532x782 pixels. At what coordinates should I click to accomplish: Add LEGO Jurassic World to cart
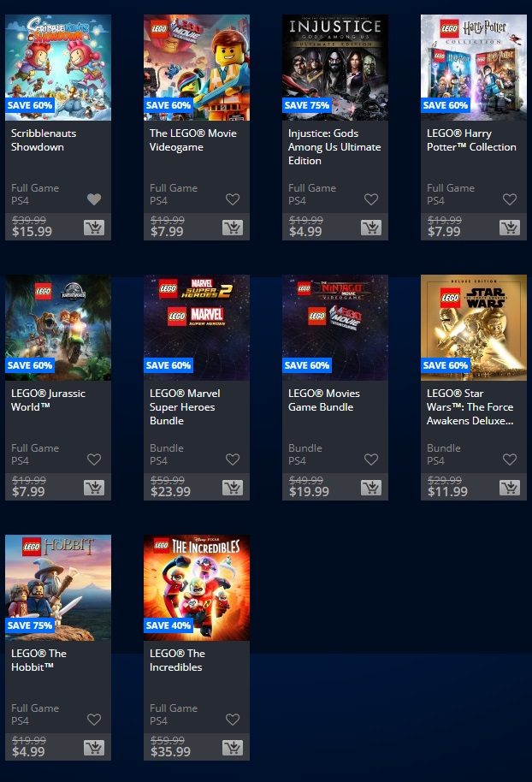pyautogui.click(x=94, y=488)
